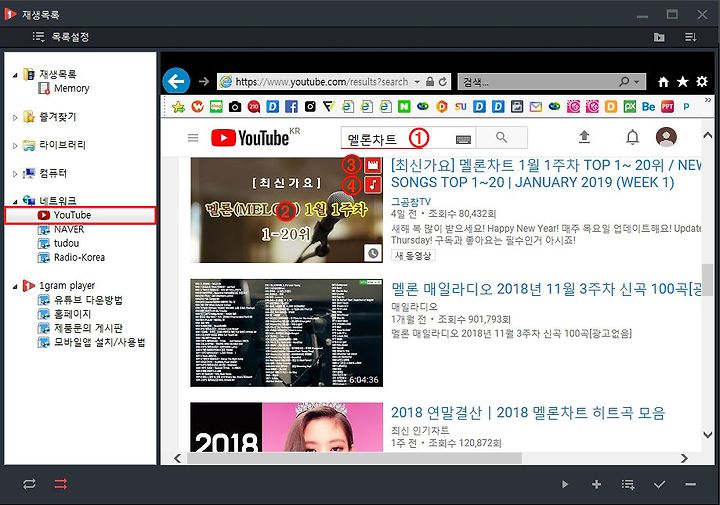Click the Instagram bookmark icon

point(310,107)
